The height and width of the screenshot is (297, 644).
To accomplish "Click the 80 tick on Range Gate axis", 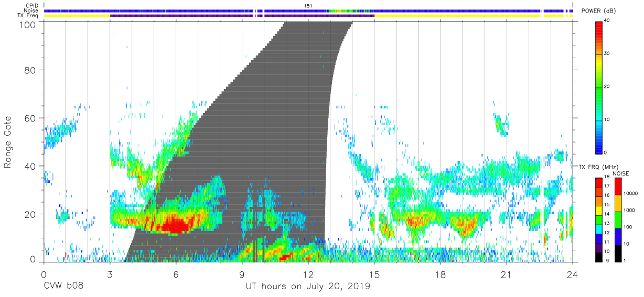I will point(31,70).
